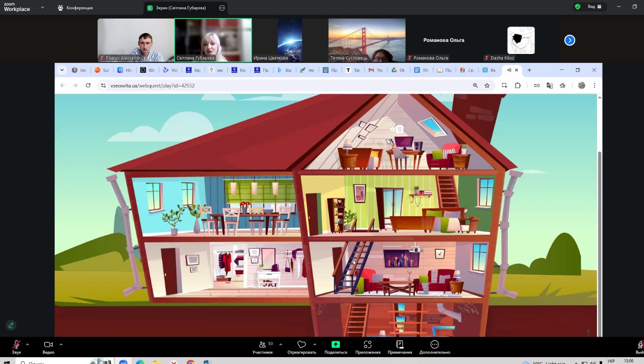Show next participants with blue arrow
The width and height of the screenshot is (644, 364).
point(570,40)
